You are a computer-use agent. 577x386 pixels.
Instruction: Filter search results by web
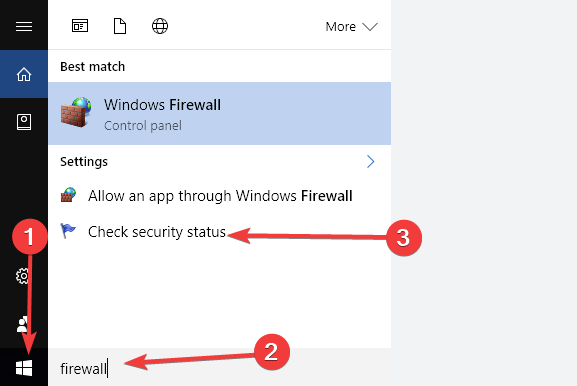(160, 26)
